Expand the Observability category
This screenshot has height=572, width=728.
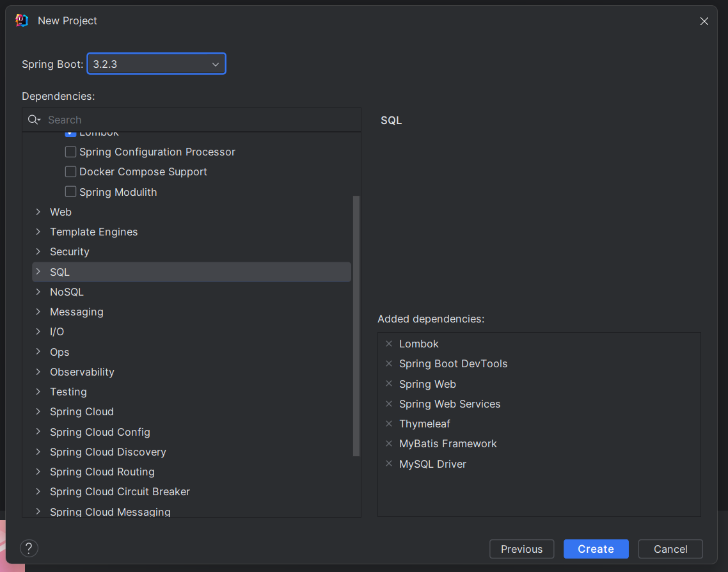pyautogui.click(x=38, y=372)
